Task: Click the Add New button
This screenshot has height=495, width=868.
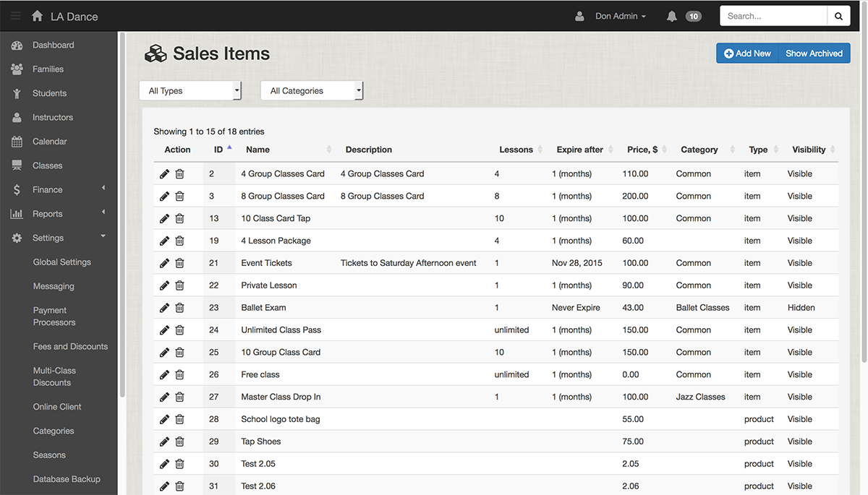Action: 746,53
